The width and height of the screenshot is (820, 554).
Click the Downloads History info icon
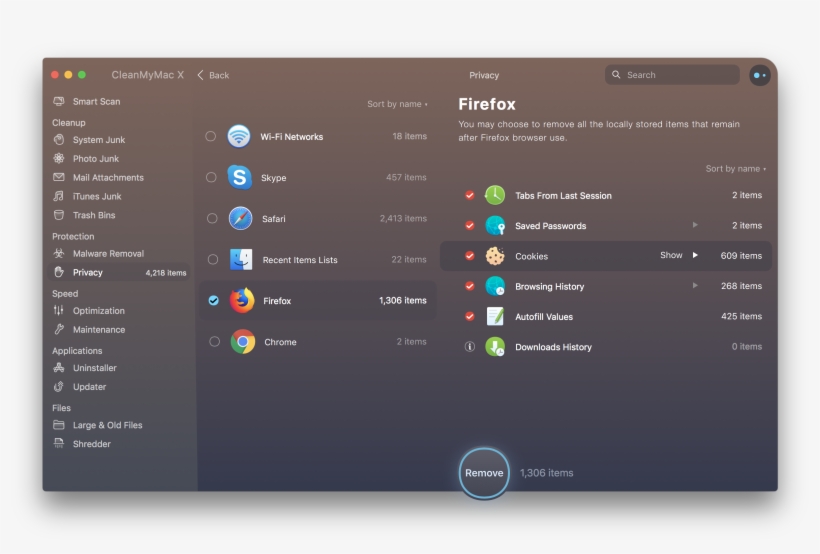tap(470, 346)
